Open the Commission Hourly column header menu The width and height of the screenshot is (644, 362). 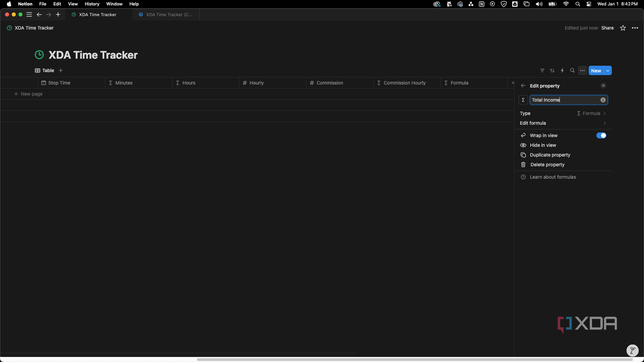click(x=407, y=83)
